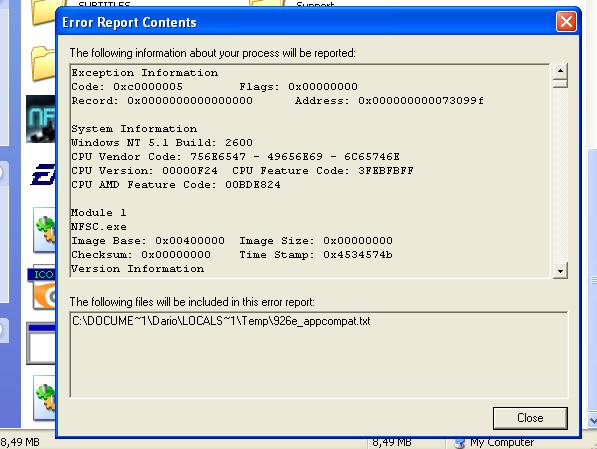Open the NFS game thumbnail icon
Viewport: 597px width, 449px height.
click(x=41, y=119)
